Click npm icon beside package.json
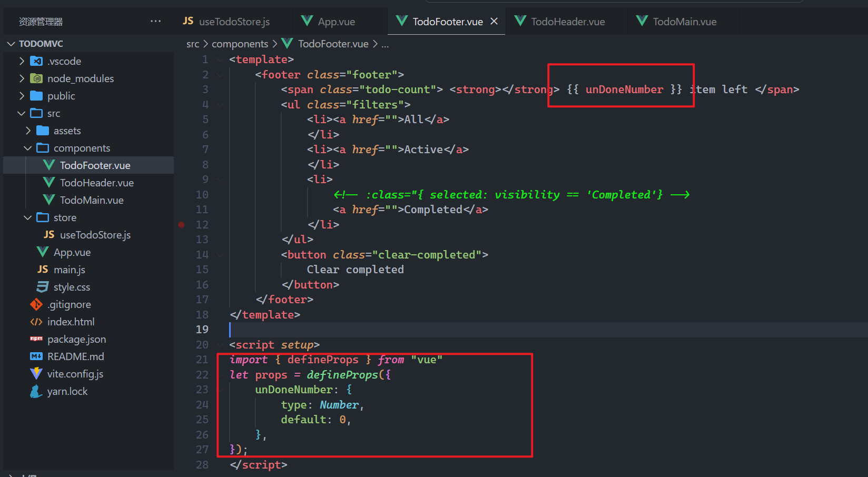This screenshot has height=477, width=868. point(36,339)
